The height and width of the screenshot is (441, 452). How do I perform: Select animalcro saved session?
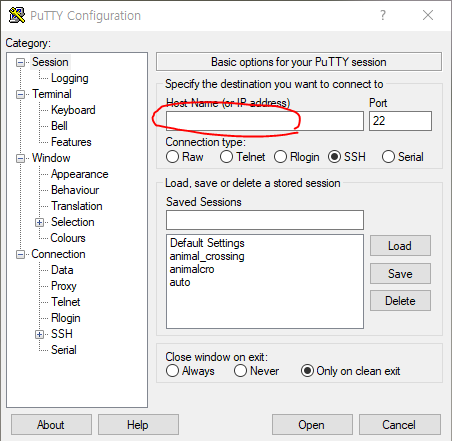(192, 269)
